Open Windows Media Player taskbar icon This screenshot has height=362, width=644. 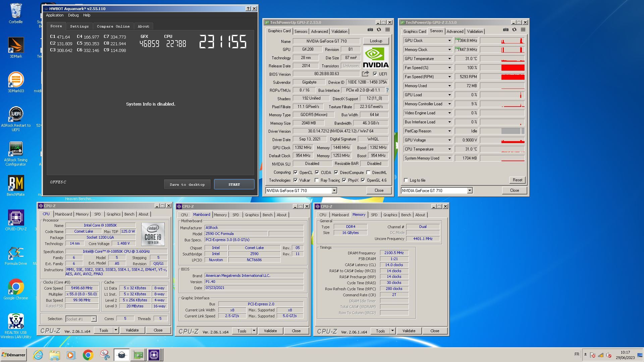[71, 355]
